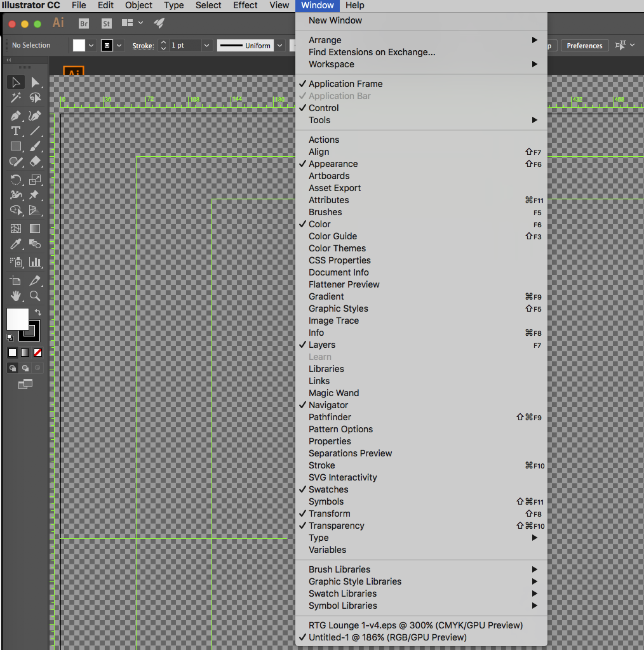
Task: Uncheck the Layers panel entry
Action: click(421, 345)
